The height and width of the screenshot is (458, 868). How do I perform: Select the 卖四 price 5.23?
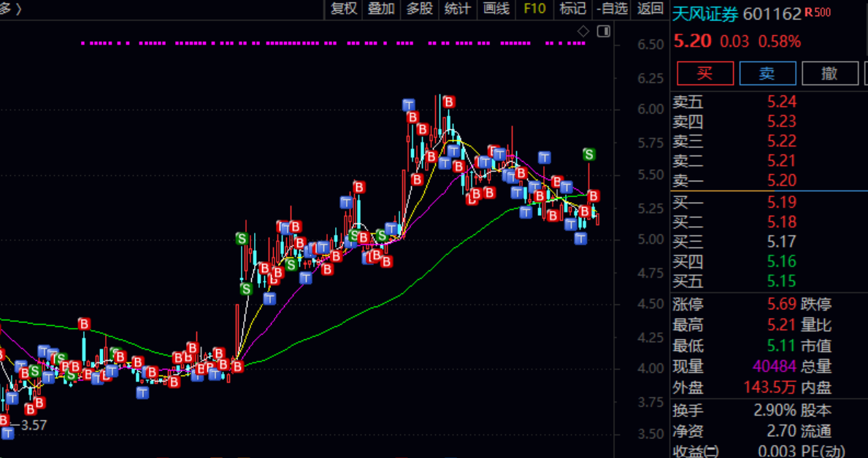[x=782, y=121]
